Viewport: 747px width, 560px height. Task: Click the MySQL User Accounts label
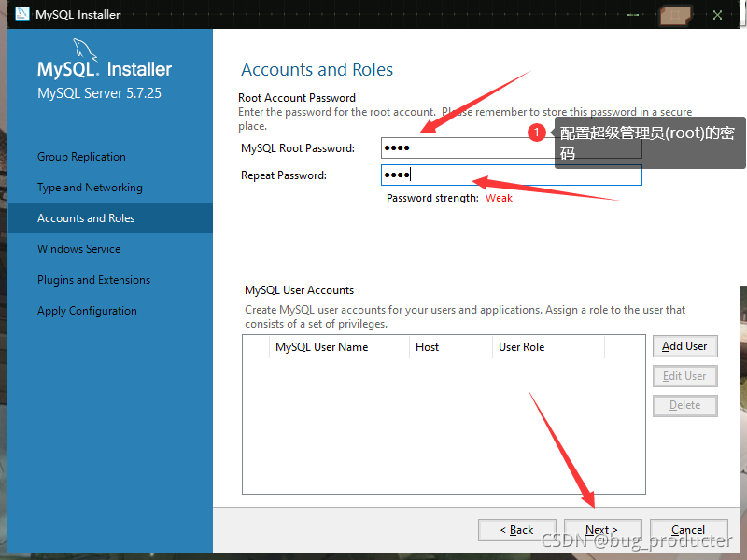(299, 290)
